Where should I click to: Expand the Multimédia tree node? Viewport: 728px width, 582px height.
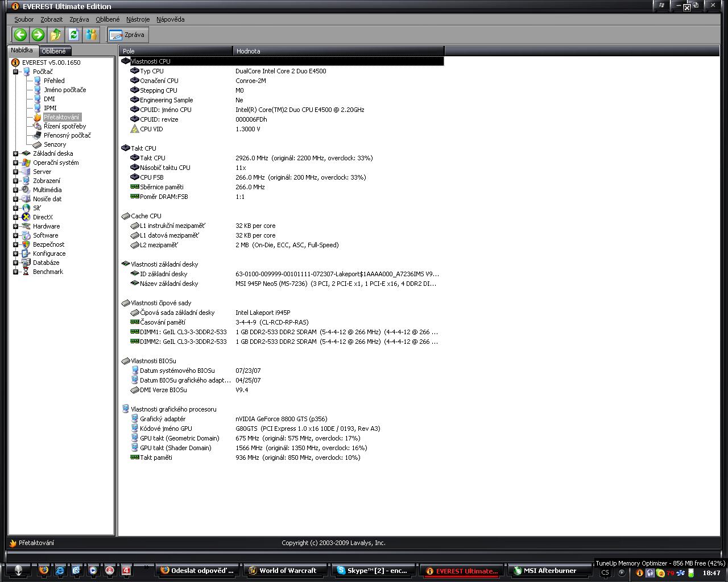[15, 190]
